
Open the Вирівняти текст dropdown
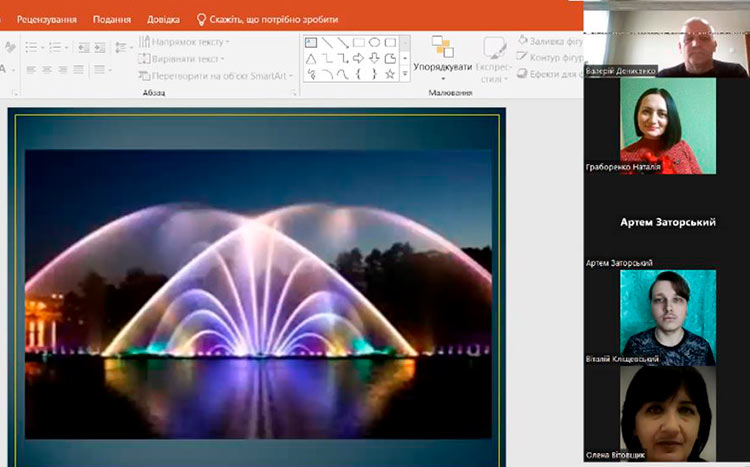(x=185, y=59)
